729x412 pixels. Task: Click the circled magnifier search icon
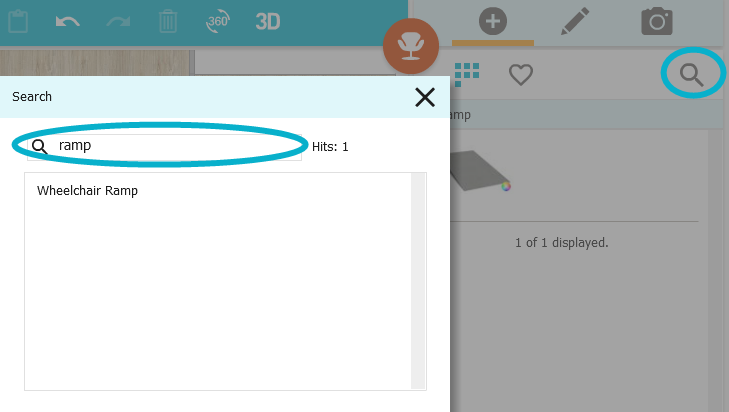click(691, 75)
